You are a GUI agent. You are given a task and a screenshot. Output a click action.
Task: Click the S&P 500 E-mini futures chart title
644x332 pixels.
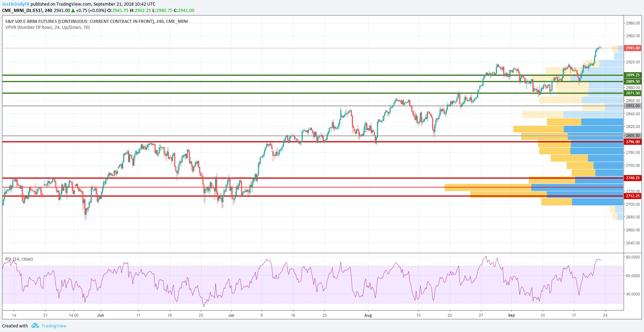pyautogui.click(x=96, y=21)
